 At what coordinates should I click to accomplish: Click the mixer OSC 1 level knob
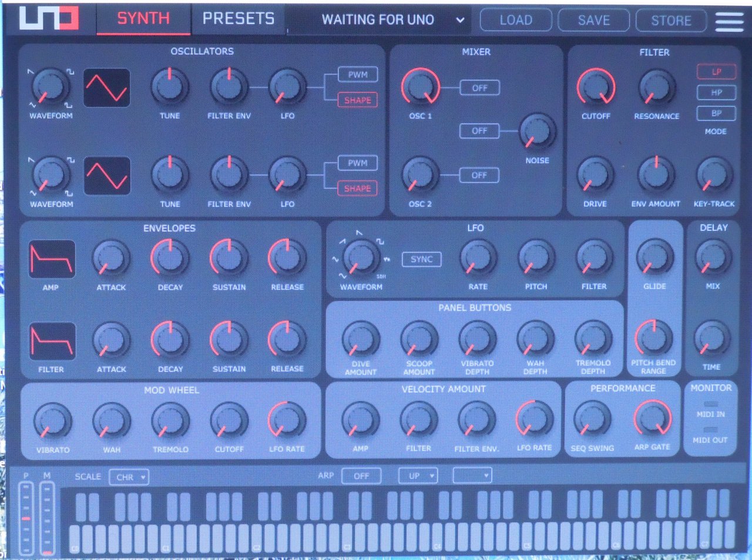pos(420,86)
